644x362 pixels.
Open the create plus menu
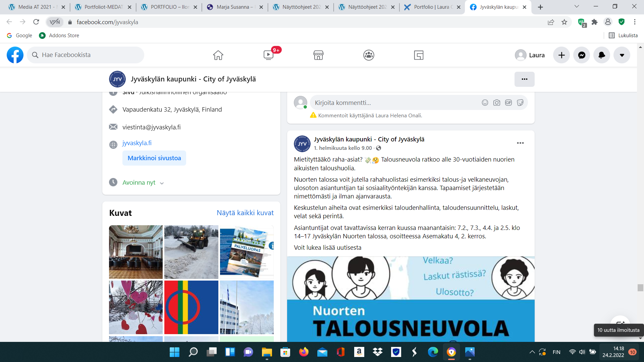click(561, 55)
